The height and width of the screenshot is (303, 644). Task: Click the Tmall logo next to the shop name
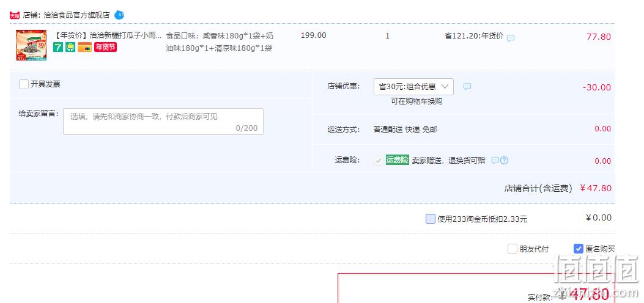(15, 16)
